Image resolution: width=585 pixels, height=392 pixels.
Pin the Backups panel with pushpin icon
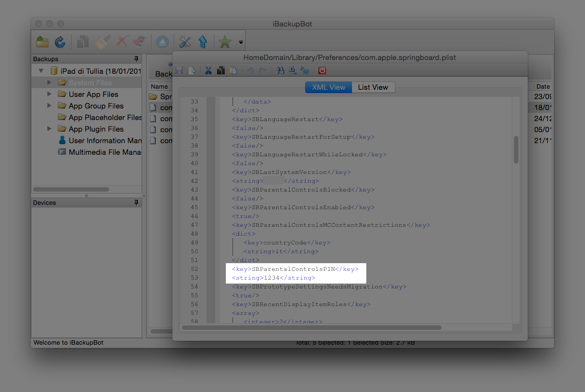click(136, 58)
